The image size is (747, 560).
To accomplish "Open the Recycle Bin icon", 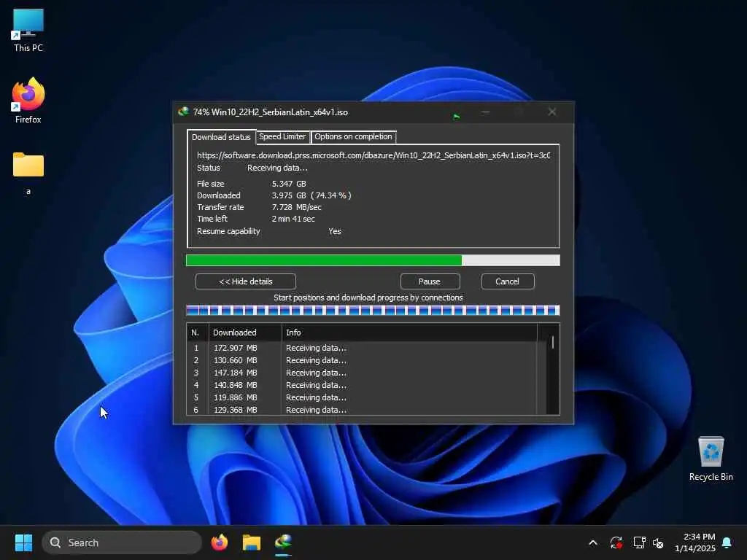I will tap(711, 459).
